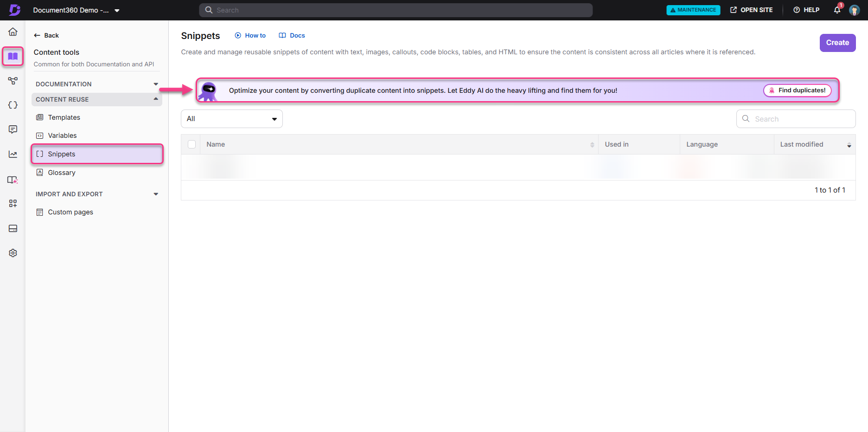Select Templates under Content Reuse
This screenshot has height=432, width=868.
pyautogui.click(x=64, y=117)
